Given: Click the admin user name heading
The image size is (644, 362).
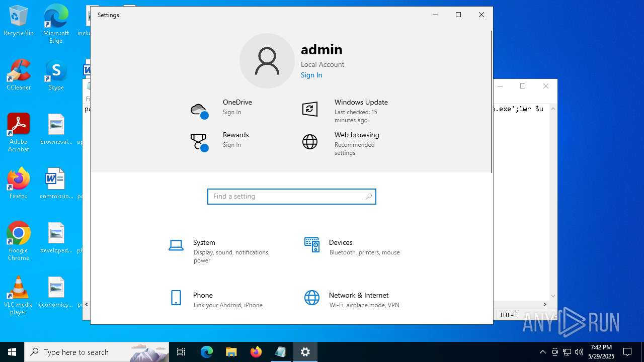Looking at the screenshot, I should tap(321, 49).
